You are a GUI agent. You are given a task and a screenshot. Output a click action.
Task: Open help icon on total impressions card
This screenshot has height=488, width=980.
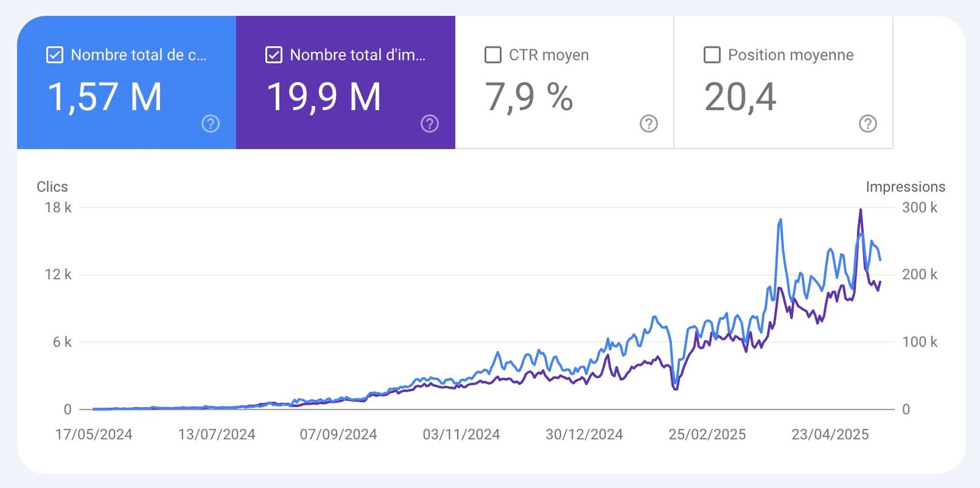coord(429,124)
